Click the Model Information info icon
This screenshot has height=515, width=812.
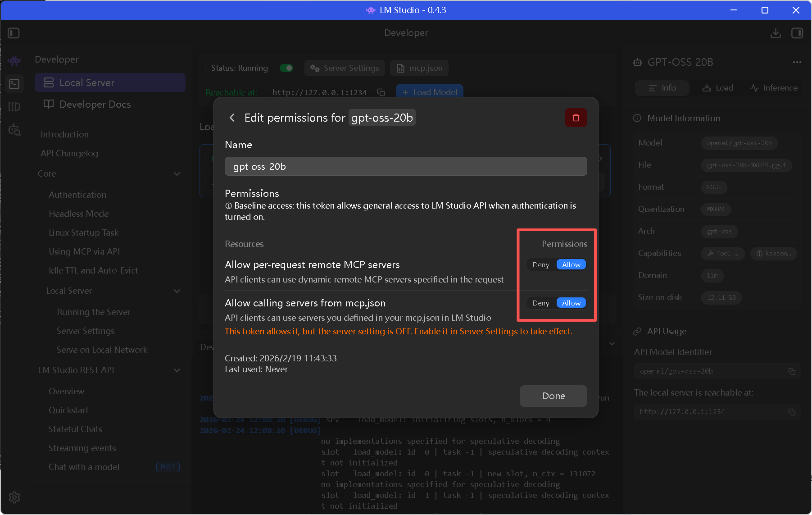tap(637, 118)
